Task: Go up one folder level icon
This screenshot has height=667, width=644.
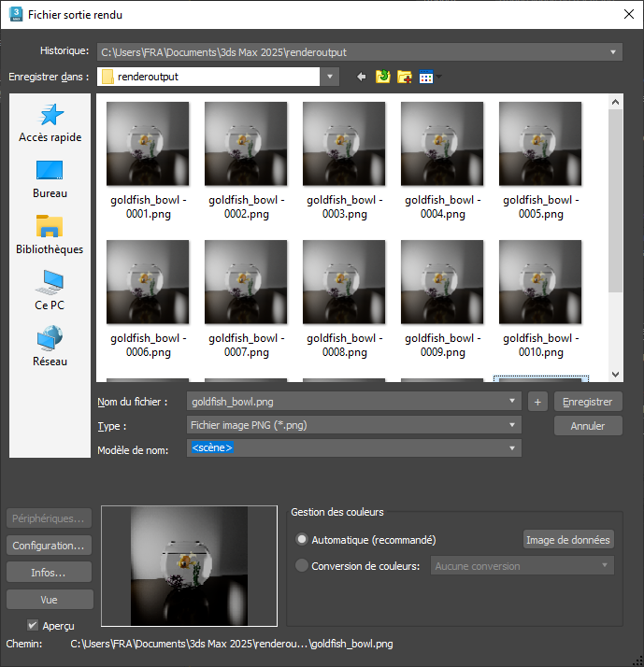Action: tap(382, 77)
